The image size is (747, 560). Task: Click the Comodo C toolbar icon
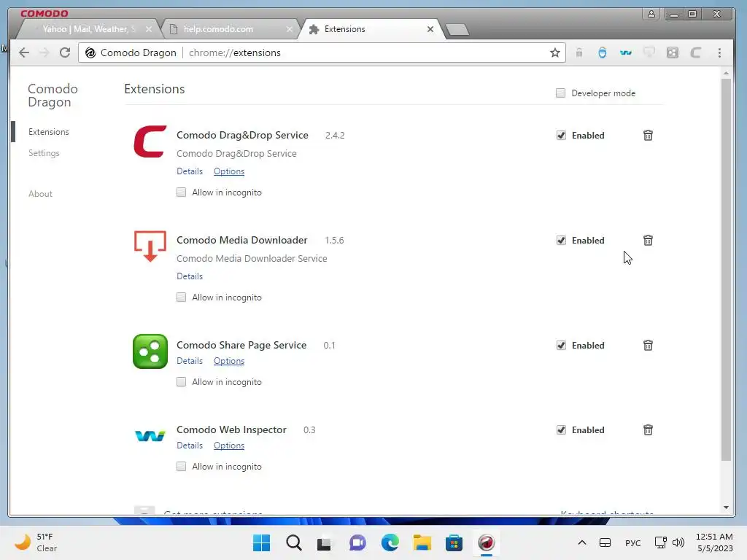coord(695,52)
